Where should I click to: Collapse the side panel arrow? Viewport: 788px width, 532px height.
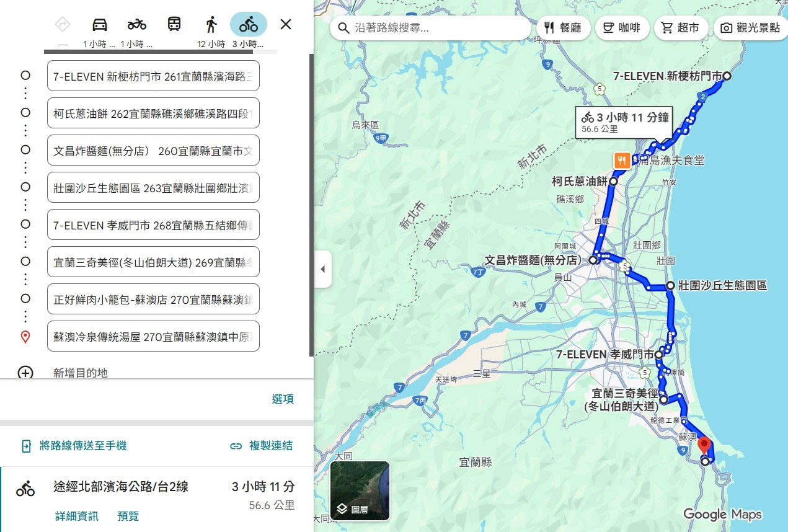322,269
